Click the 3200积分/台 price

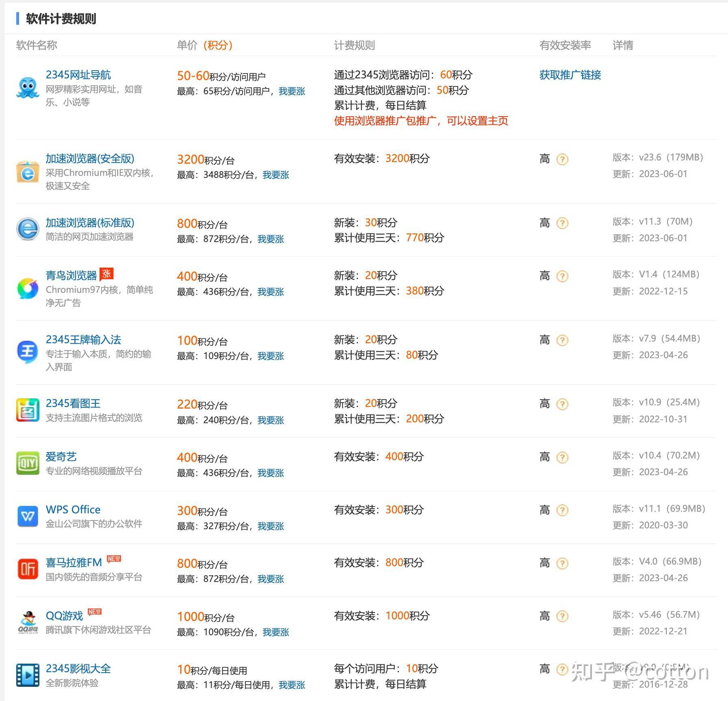pos(206,160)
